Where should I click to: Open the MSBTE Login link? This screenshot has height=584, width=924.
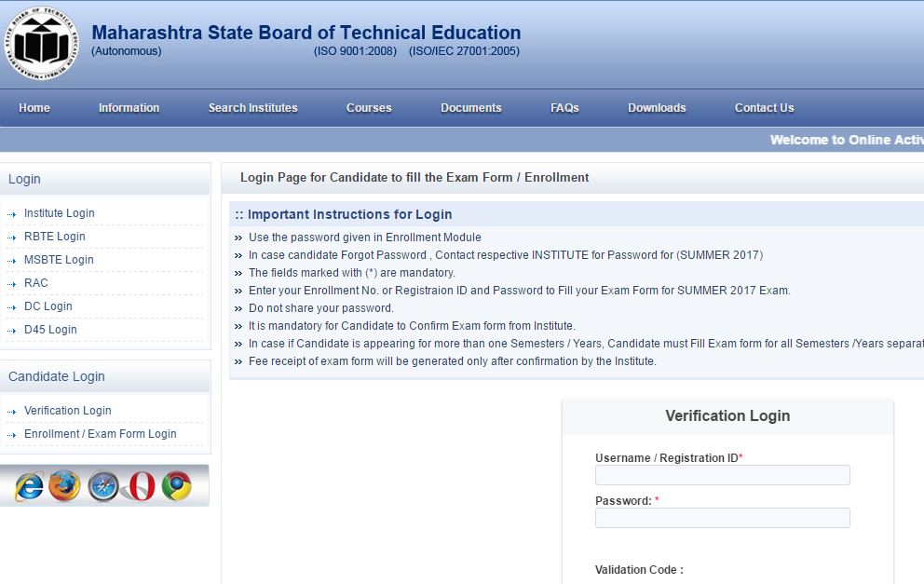click(x=59, y=259)
